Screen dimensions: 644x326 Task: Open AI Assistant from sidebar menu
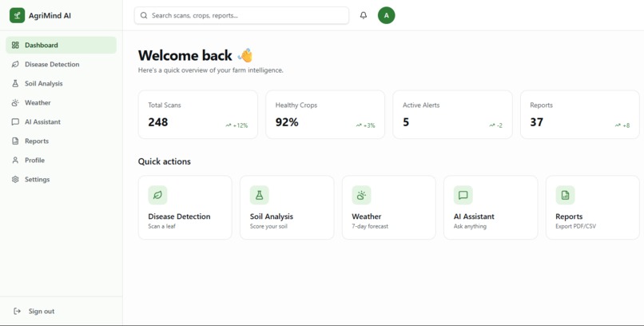[x=62, y=122]
